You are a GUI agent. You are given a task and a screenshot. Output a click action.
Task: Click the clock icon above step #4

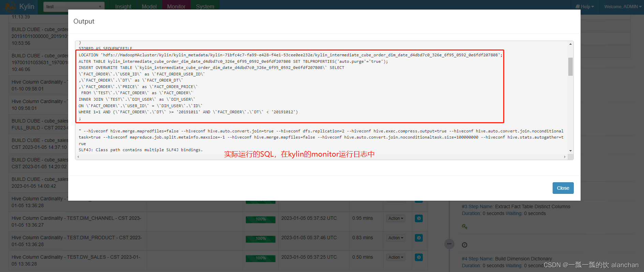tap(464, 245)
